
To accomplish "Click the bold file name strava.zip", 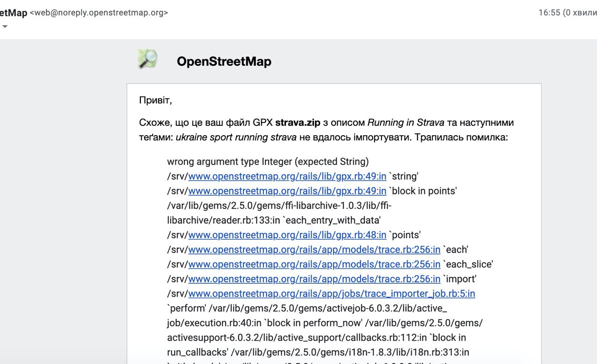I will [x=298, y=123].
